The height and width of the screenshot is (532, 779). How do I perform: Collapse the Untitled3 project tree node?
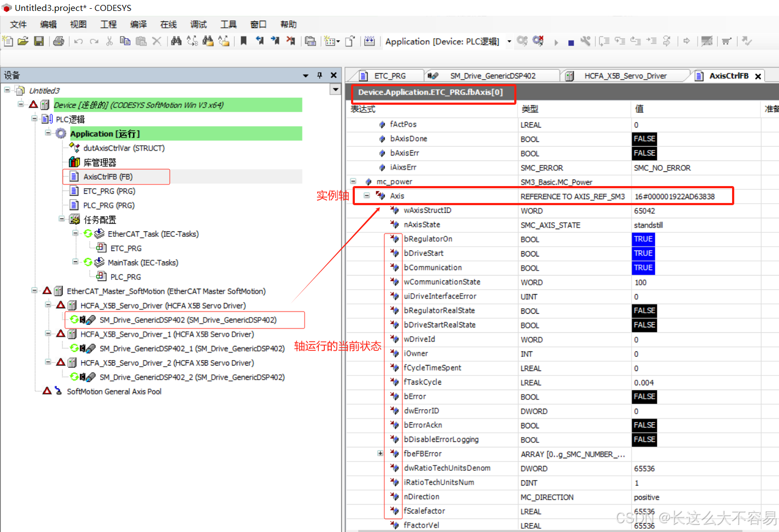click(x=7, y=89)
